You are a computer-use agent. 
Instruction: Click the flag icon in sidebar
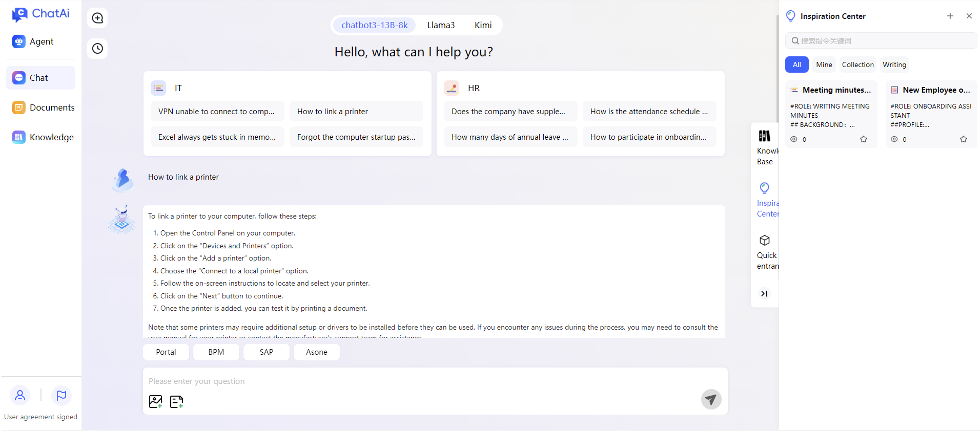tap(61, 395)
